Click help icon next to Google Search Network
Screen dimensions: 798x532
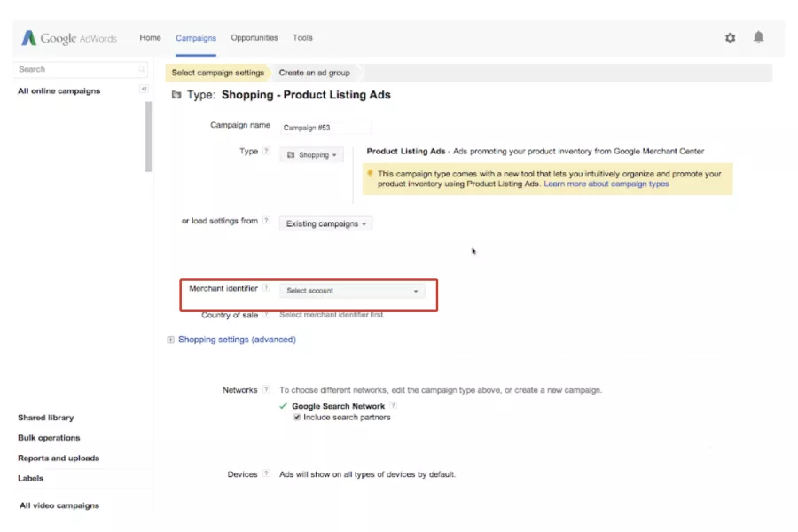coord(393,405)
